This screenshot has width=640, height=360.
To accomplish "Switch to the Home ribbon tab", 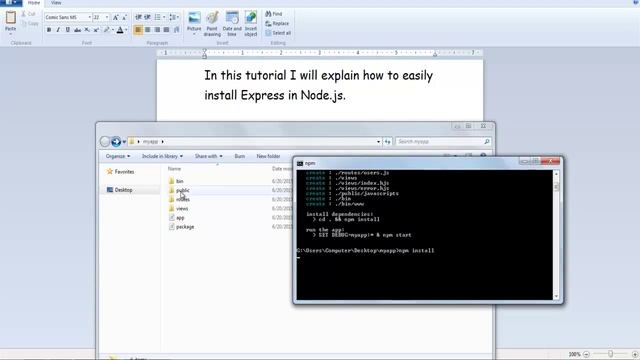I will (34, 3).
